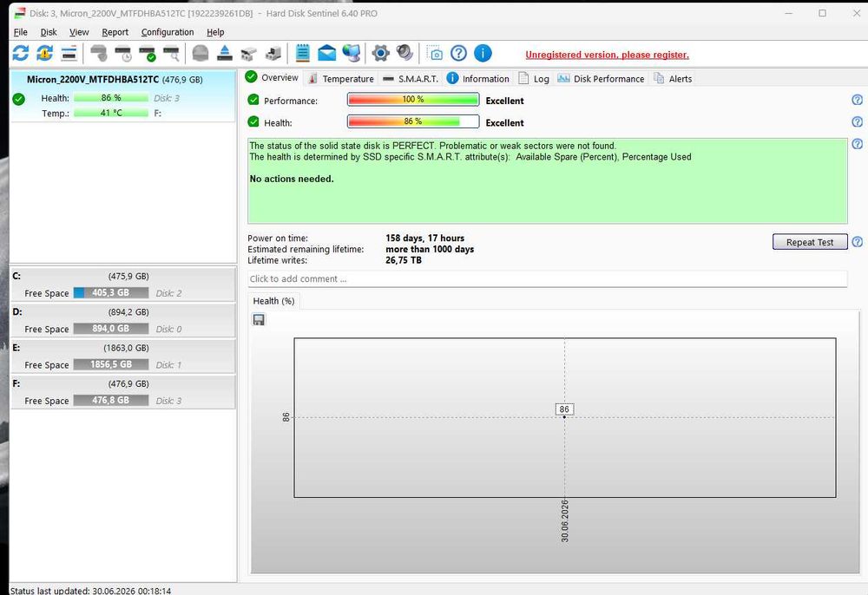Click the '158 days, 17 hours' value

pos(425,239)
